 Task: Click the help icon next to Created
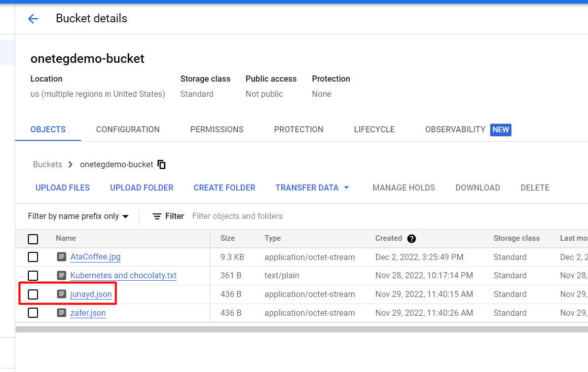[x=412, y=239]
